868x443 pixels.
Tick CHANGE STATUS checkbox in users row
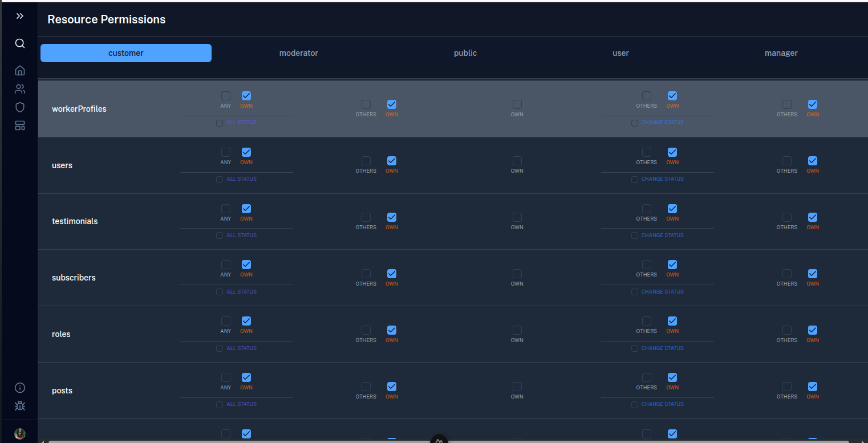pos(635,180)
